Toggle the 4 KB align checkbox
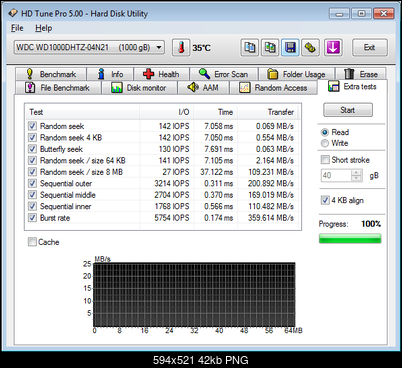The height and width of the screenshot is (368, 402). [x=325, y=200]
